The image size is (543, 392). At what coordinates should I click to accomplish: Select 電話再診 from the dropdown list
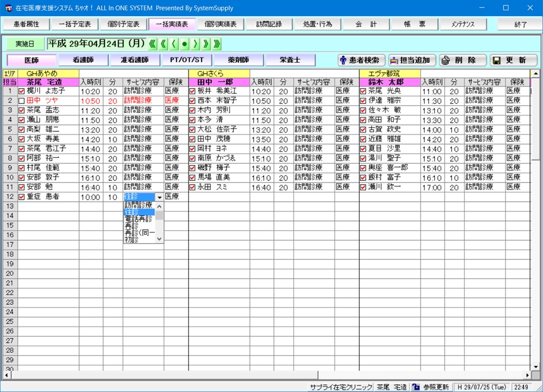point(139,219)
